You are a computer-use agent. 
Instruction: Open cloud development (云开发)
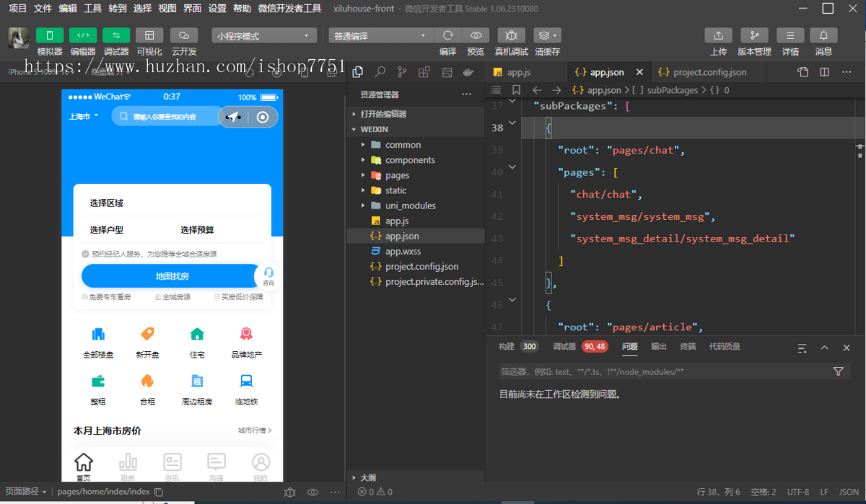pos(184,35)
